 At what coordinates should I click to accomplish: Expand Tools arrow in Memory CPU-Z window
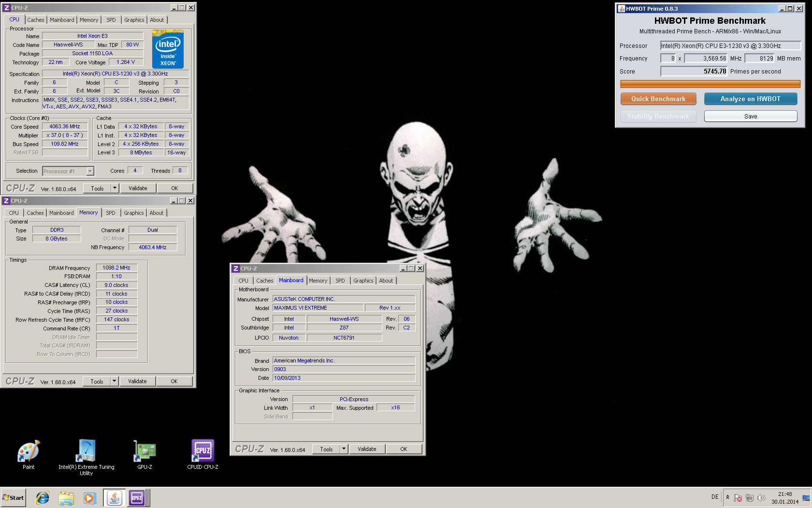(x=115, y=381)
